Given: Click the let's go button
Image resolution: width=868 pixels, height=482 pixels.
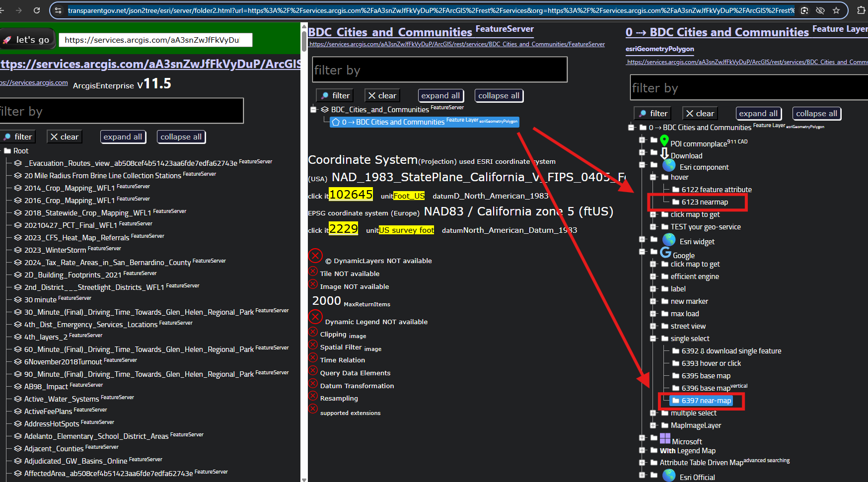Looking at the screenshot, I should point(26,40).
